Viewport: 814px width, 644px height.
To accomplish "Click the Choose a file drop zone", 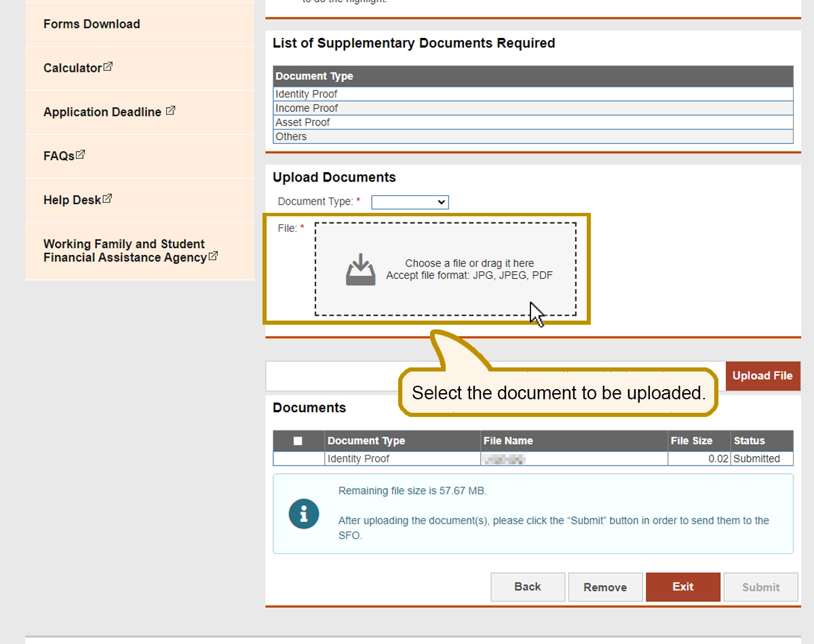I will pos(446,269).
